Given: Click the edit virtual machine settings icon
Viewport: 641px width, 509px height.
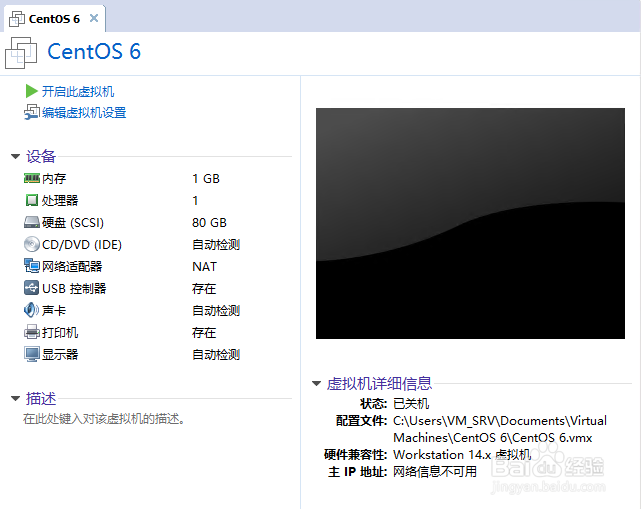Looking at the screenshot, I should pyautogui.click(x=32, y=112).
